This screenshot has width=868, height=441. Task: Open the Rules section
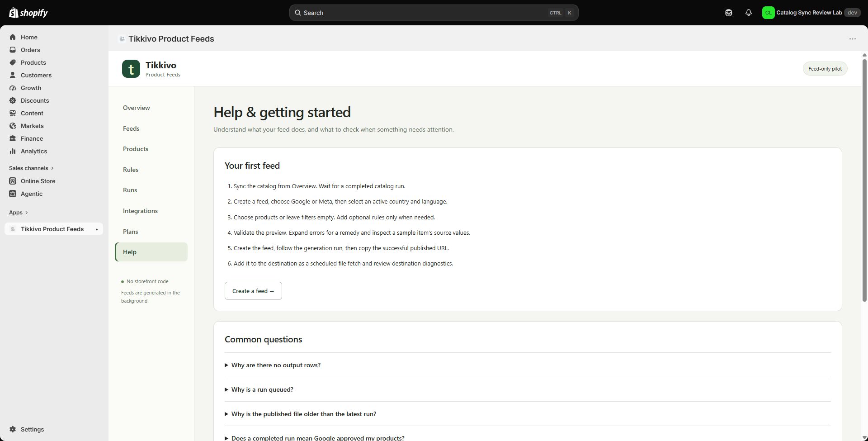coord(151,170)
